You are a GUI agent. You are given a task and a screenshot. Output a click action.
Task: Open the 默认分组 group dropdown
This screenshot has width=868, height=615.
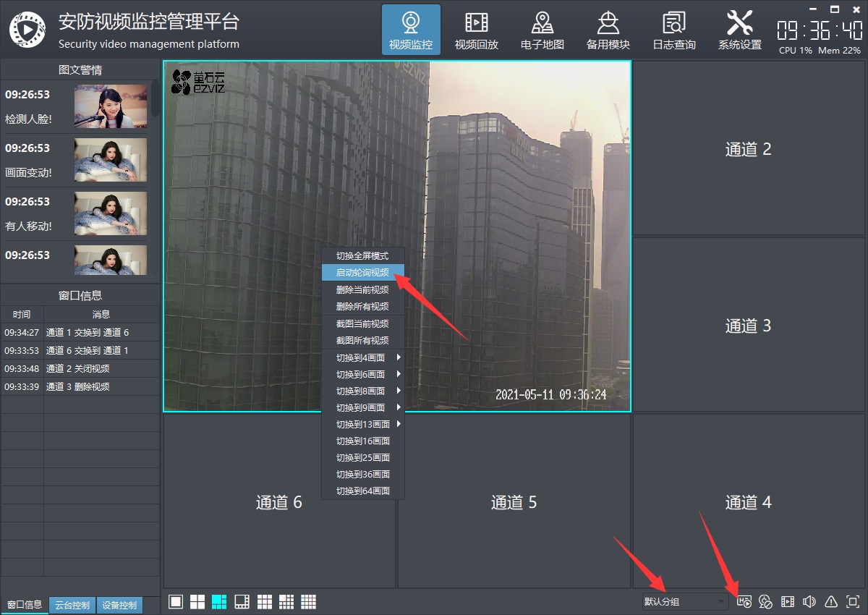(685, 601)
